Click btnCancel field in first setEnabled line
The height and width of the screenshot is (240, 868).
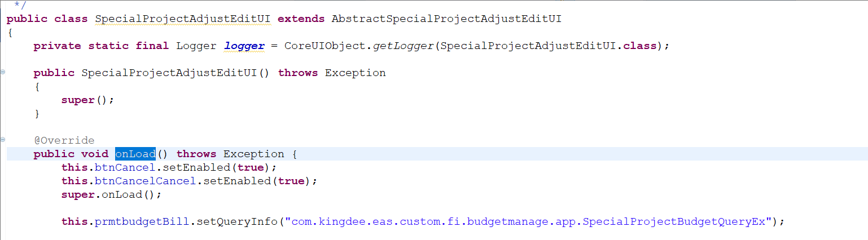pos(115,167)
